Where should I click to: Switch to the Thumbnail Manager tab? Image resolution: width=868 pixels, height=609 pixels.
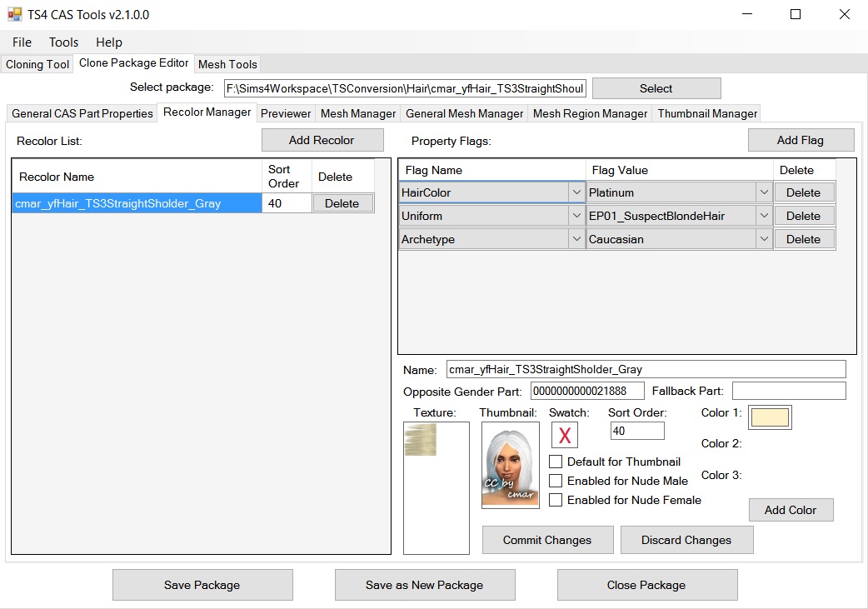point(707,113)
